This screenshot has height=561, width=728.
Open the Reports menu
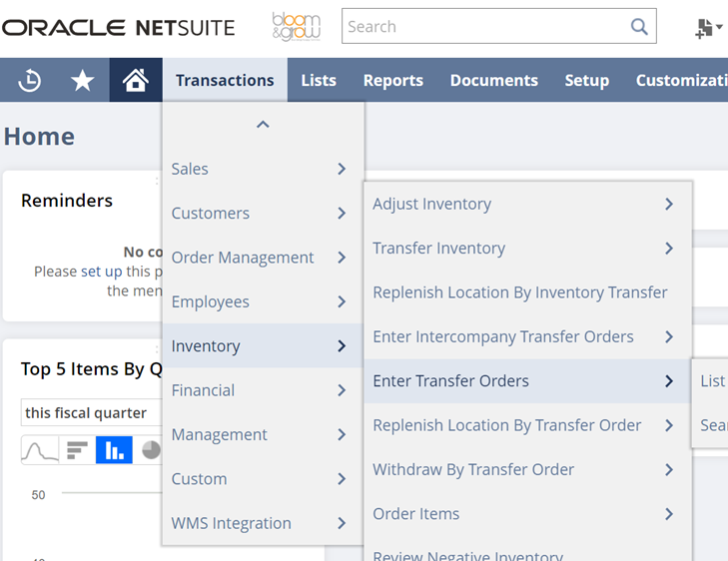[x=392, y=81]
